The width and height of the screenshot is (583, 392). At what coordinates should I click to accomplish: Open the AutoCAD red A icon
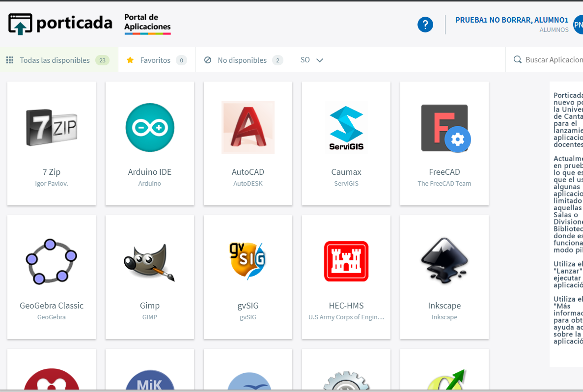pyautogui.click(x=248, y=128)
